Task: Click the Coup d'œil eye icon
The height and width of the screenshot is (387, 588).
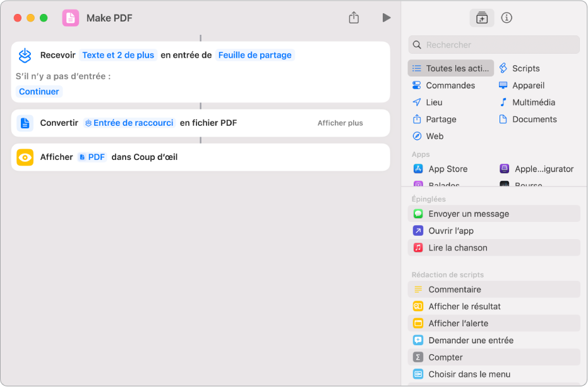Action: tap(25, 157)
